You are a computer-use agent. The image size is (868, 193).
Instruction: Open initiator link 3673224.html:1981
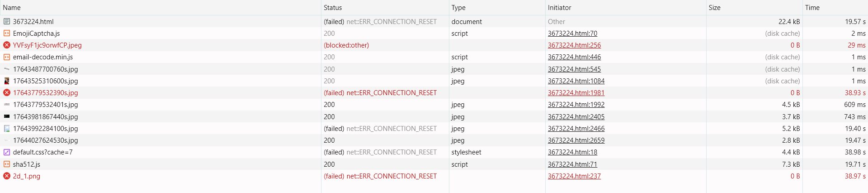[576, 92]
